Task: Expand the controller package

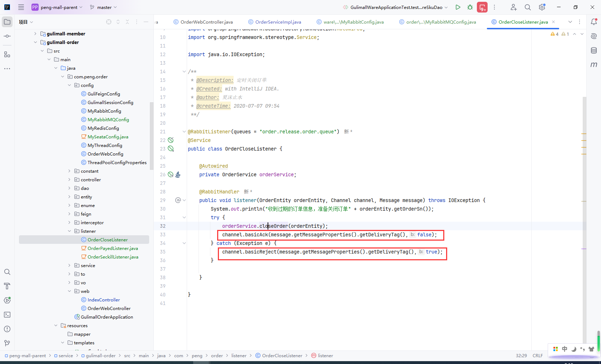Action: 69,179
